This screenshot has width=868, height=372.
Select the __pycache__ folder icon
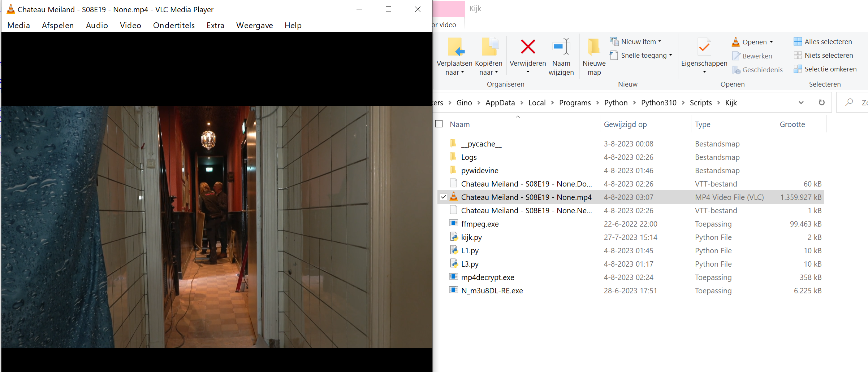(x=453, y=143)
